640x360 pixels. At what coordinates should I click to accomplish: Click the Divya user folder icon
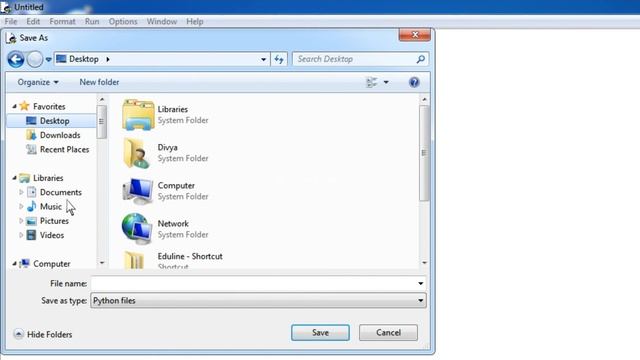137,153
